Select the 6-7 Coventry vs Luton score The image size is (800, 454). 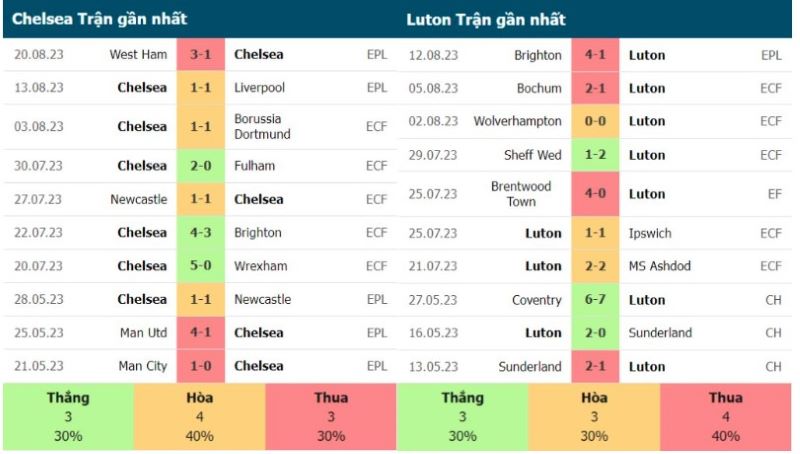(x=596, y=299)
